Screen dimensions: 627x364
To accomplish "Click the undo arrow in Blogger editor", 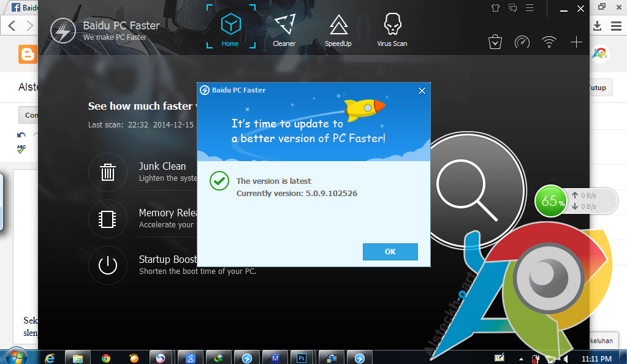I will click(x=21, y=135).
